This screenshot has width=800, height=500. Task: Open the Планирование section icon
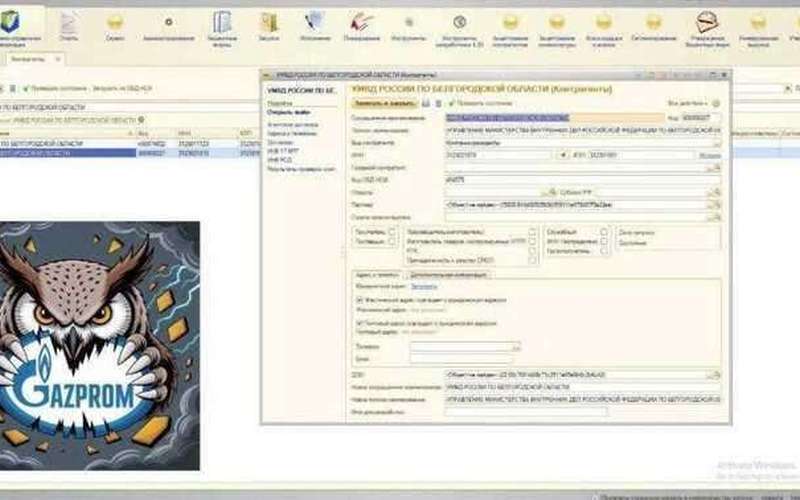[x=361, y=27]
